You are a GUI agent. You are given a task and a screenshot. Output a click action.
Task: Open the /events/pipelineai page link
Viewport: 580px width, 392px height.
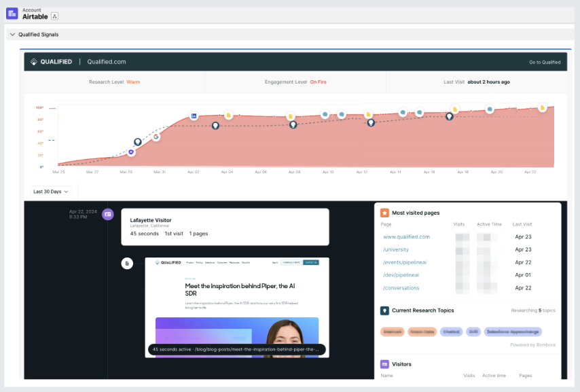click(405, 262)
